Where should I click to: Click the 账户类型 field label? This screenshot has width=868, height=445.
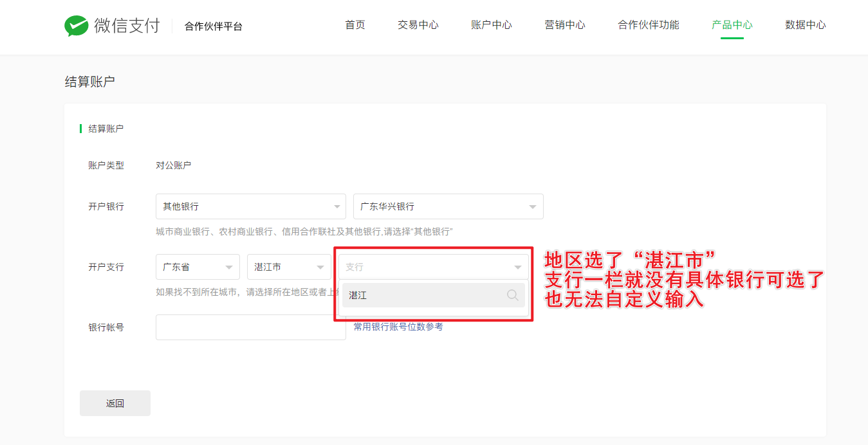point(106,165)
